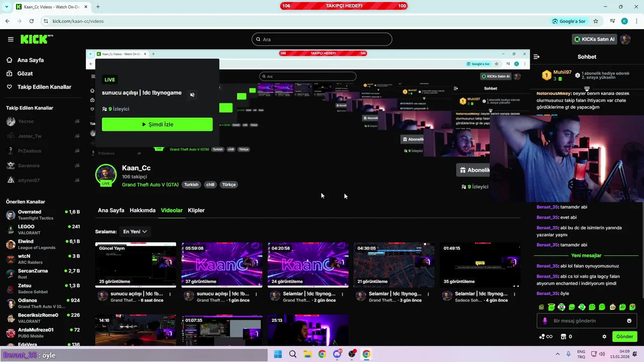Open the 04:20:58 video thumbnail
Image resolution: width=644 pixels, height=362 pixels.
pos(308,265)
